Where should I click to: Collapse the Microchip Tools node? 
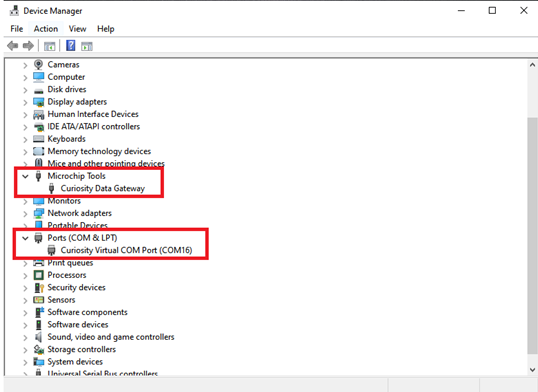[25, 176]
